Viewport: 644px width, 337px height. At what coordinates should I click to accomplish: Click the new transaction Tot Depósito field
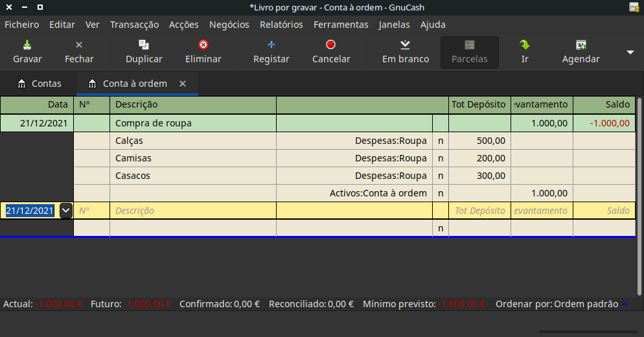coord(479,211)
